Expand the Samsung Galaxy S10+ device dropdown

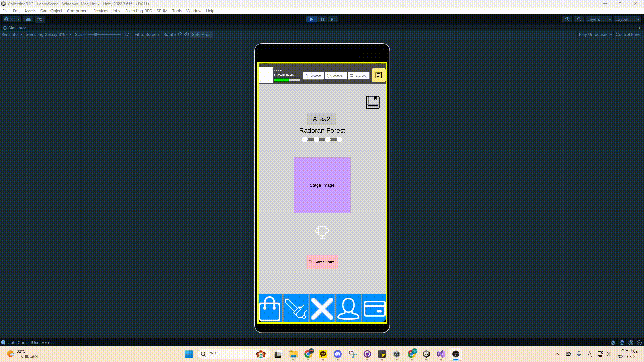coord(49,34)
